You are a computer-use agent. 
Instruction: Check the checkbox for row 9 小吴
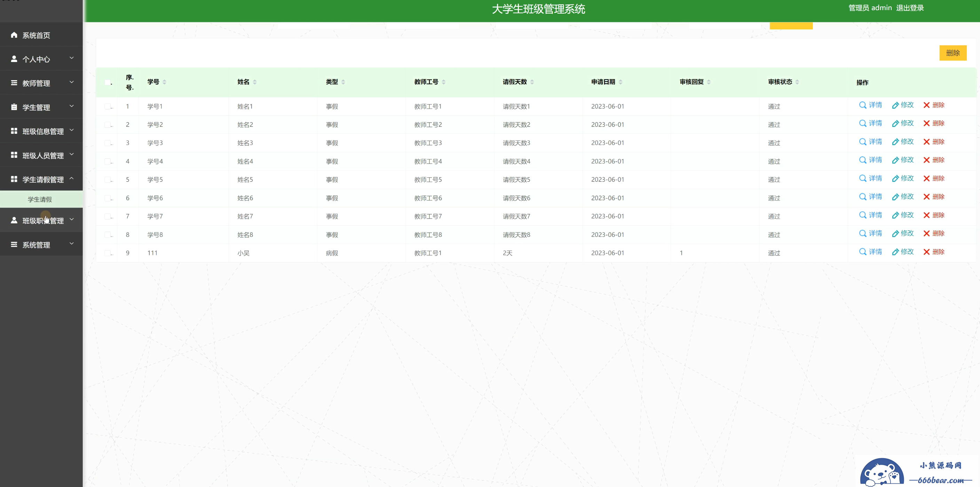tap(108, 253)
